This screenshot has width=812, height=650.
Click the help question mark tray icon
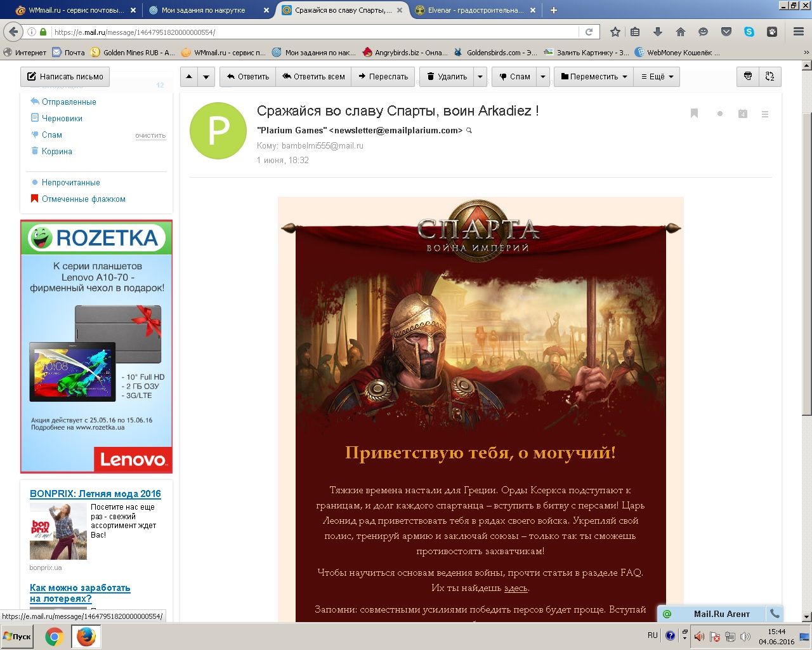pos(670,636)
